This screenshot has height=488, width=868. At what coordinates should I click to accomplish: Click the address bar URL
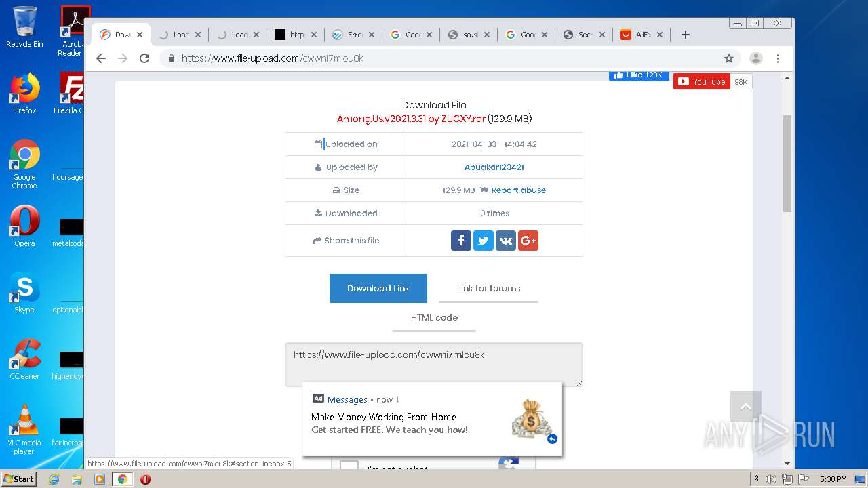(273, 58)
